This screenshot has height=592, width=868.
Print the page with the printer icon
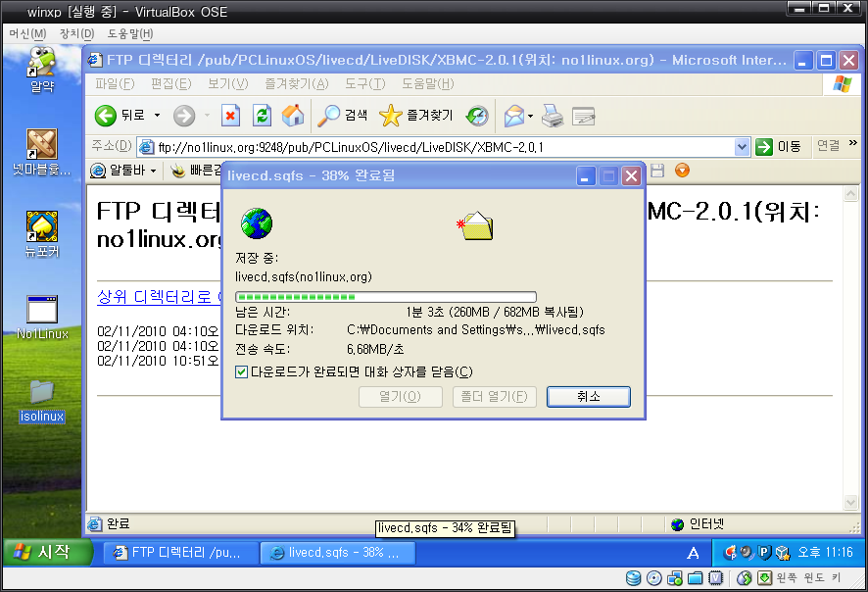click(x=552, y=116)
